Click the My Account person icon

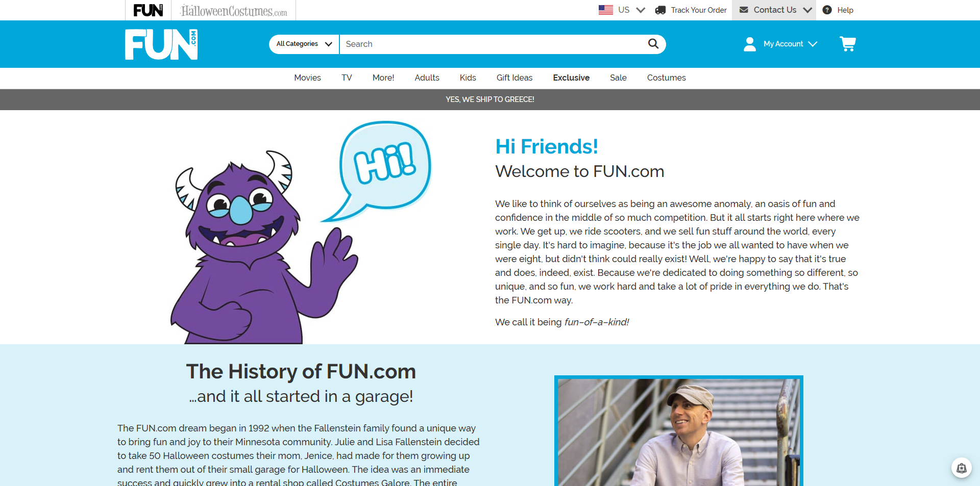(x=749, y=44)
